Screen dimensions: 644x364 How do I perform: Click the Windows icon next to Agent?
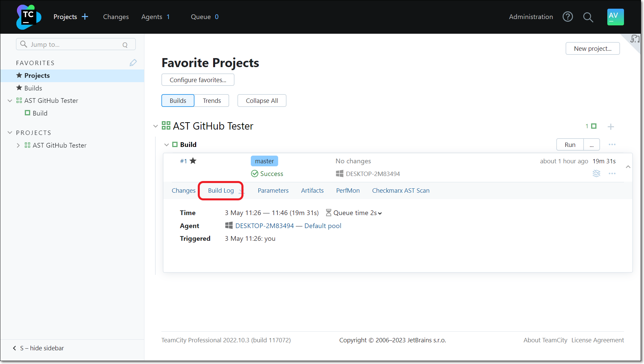(x=229, y=225)
